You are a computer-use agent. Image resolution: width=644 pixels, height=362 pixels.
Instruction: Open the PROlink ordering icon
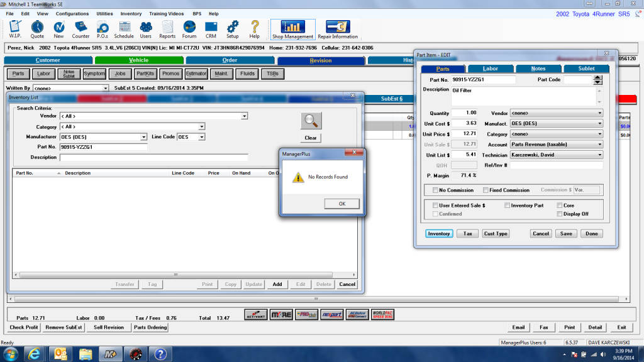pos(306,315)
